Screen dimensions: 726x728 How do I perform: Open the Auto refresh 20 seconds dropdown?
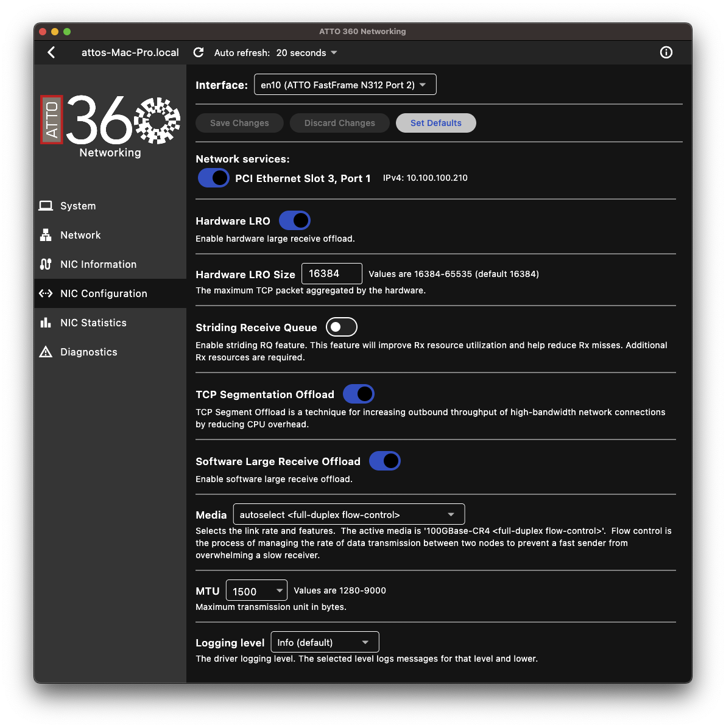pyautogui.click(x=306, y=53)
